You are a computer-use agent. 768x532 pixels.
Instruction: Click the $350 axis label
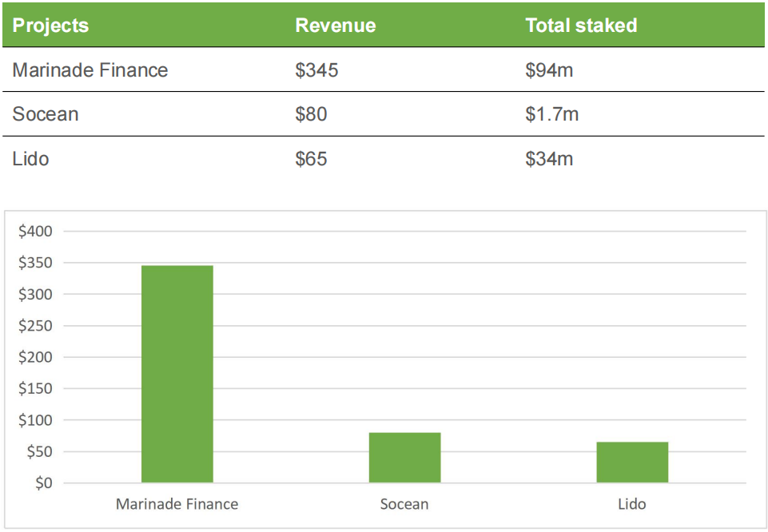[x=35, y=263]
